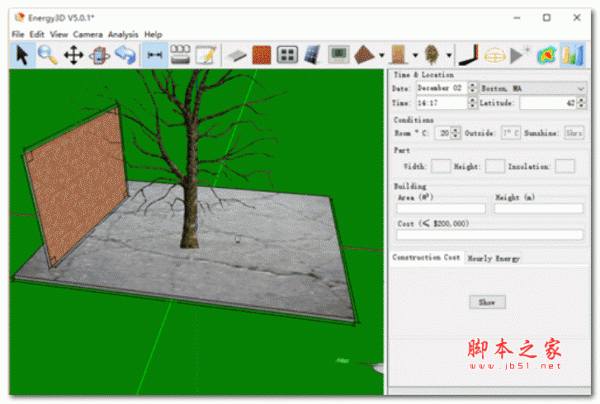Click the Room temperature spinner arrows
This screenshot has width=600, height=404.
[456, 132]
